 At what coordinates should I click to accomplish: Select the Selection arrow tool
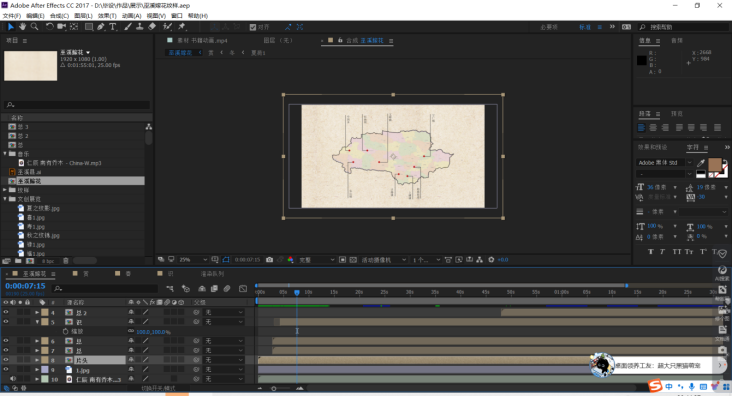pyautogui.click(x=10, y=27)
